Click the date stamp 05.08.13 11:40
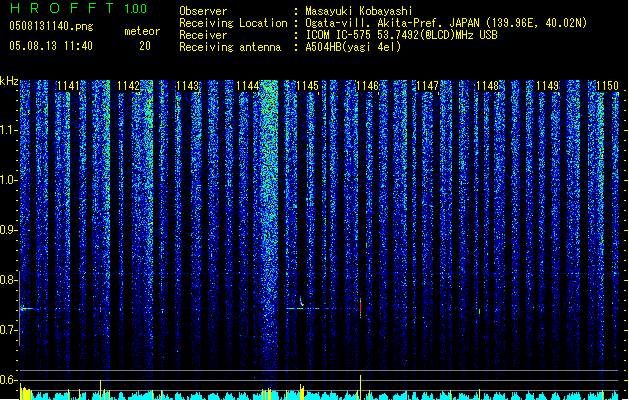This screenshot has height=400, width=629. (x=51, y=46)
